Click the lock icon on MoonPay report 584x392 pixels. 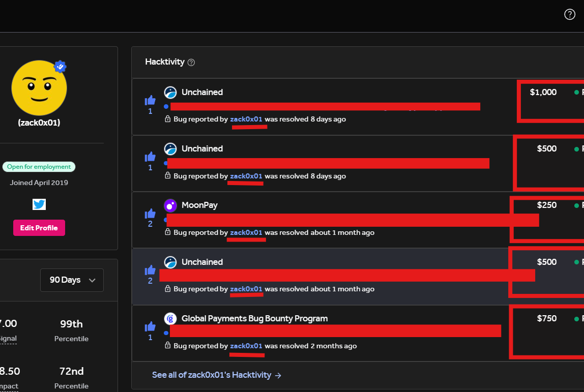(167, 232)
